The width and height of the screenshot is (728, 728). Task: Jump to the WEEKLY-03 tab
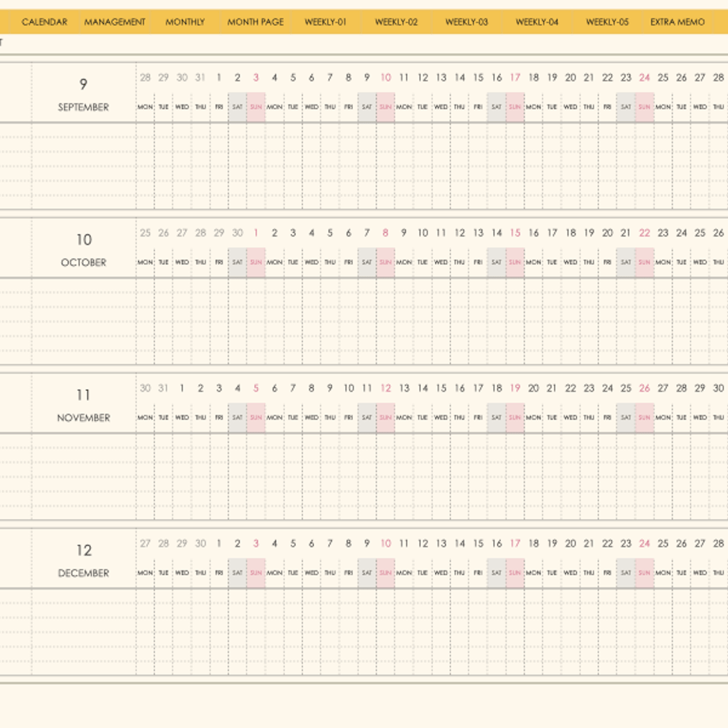coord(467,22)
